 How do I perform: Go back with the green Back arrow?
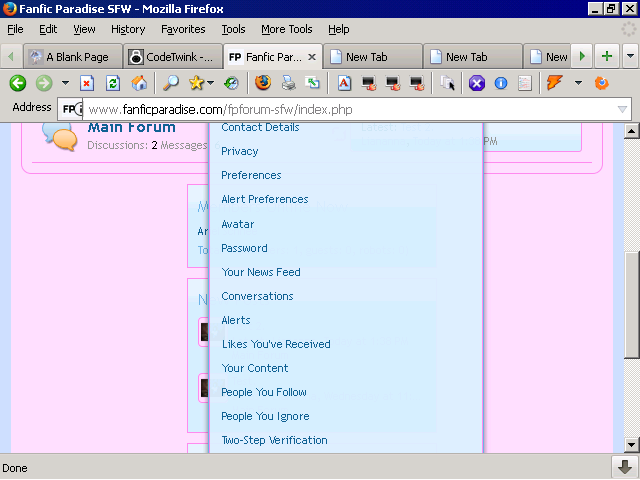(x=18, y=83)
